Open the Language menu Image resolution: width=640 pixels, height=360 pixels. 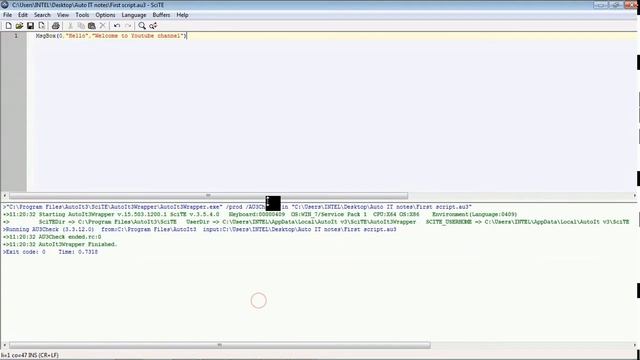pyautogui.click(x=134, y=15)
